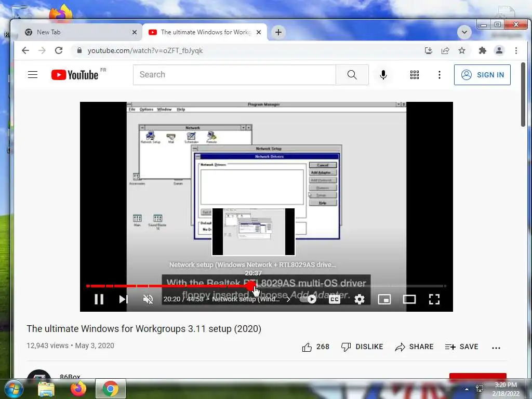Open a new browser tab
Viewport: 532px width, 399px height.
pyautogui.click(x=278, y=32)
